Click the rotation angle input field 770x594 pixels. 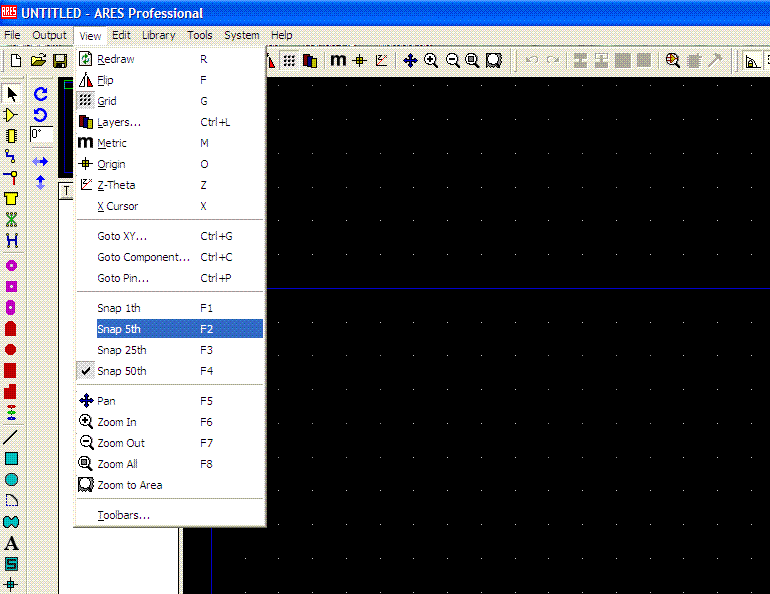[41, 134]
